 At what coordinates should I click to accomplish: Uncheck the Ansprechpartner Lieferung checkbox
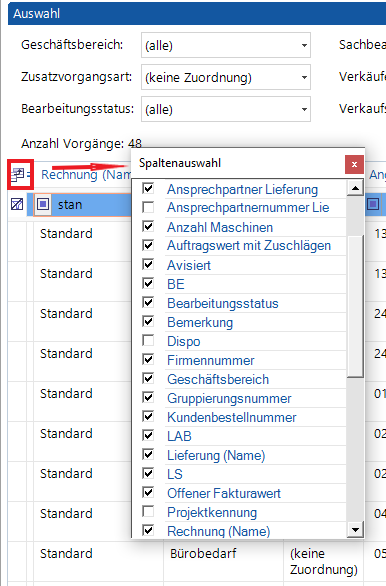point(148,188)
